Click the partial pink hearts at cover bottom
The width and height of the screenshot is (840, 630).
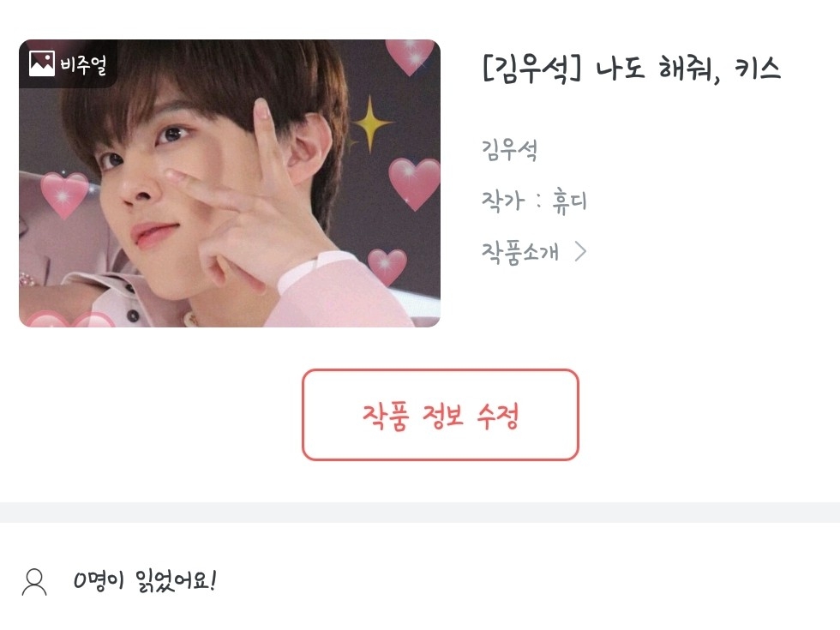point(70,319)
